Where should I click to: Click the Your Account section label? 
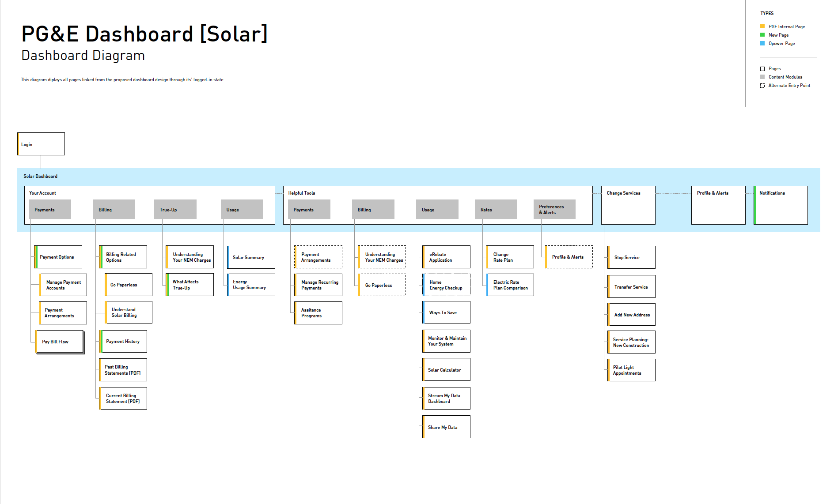click(42, 193)
